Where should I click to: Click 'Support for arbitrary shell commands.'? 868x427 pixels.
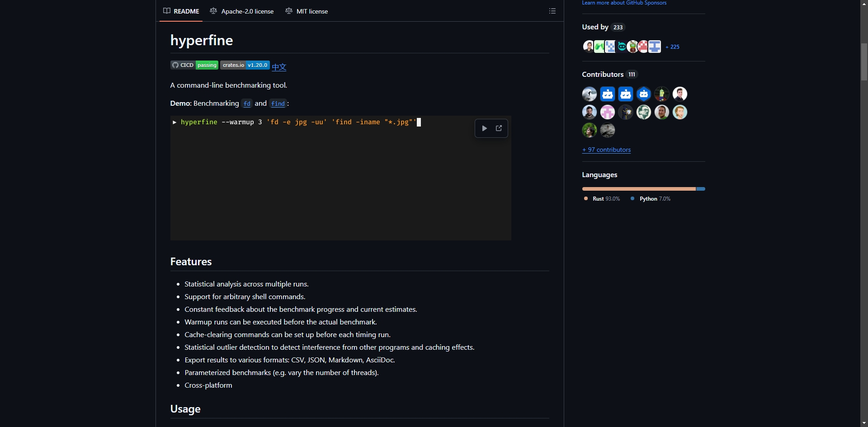245,297
